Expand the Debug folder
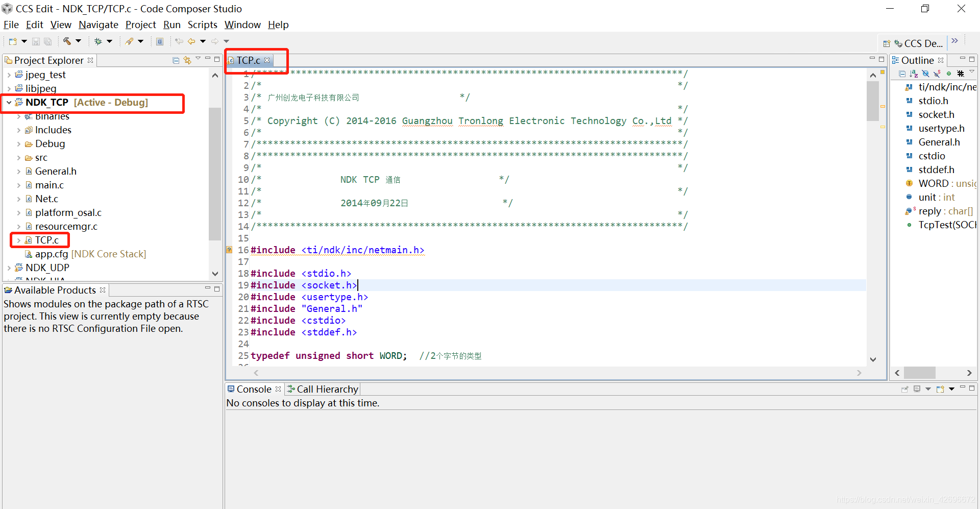Viewport: 980px width, 509px height. 19,144
